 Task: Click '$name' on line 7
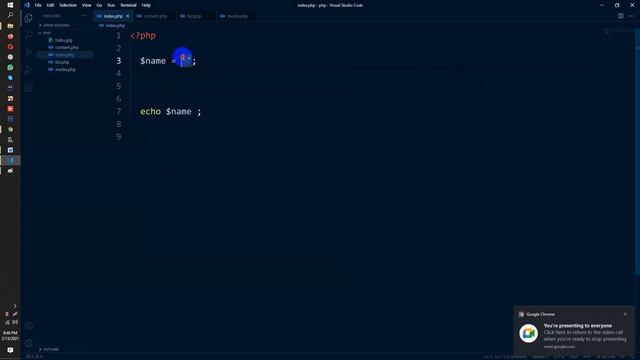tap(178, 111)
